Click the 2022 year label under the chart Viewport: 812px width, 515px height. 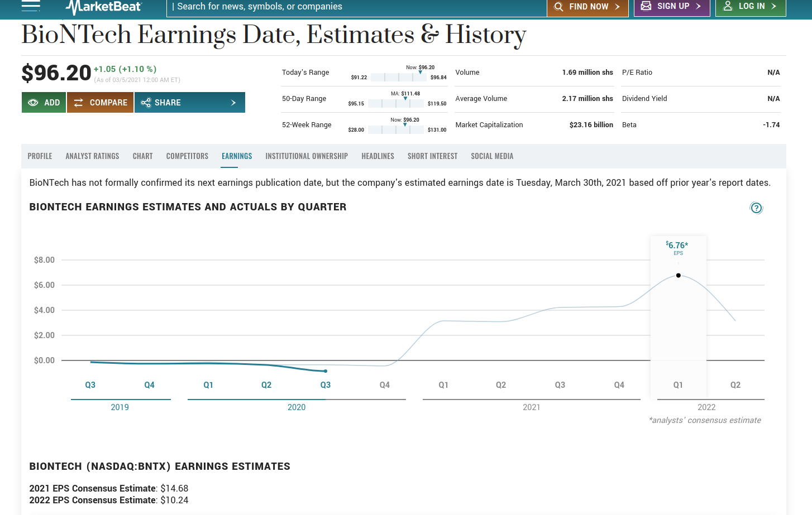pyautogui.click(x=706, y=407)
